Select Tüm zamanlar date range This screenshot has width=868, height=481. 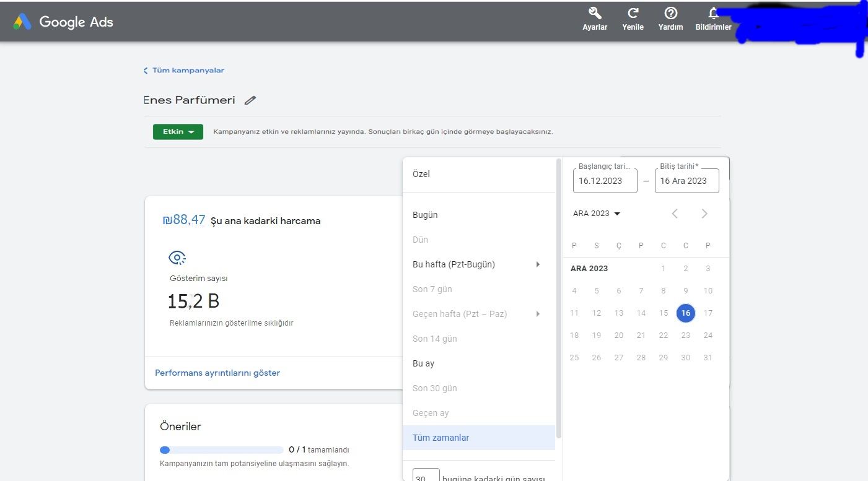pos(479,438)
